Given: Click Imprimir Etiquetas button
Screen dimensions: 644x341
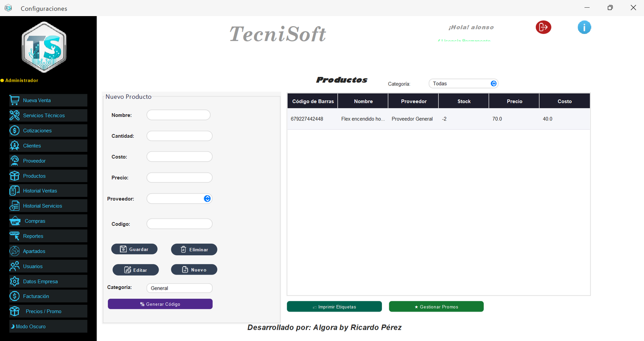Looking at the screenshot, I should (334, 306).
